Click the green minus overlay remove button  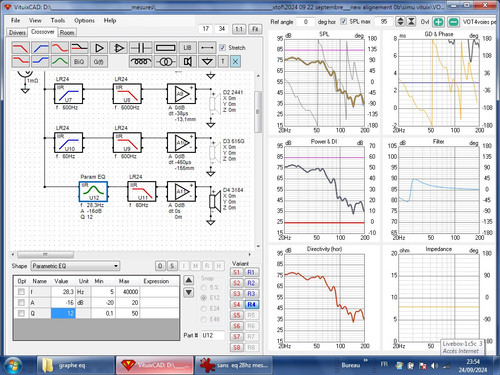point(453,22)
